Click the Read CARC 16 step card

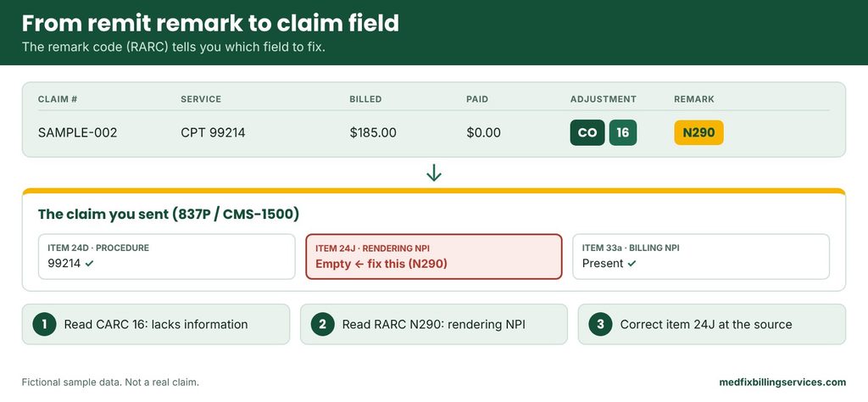156,325
